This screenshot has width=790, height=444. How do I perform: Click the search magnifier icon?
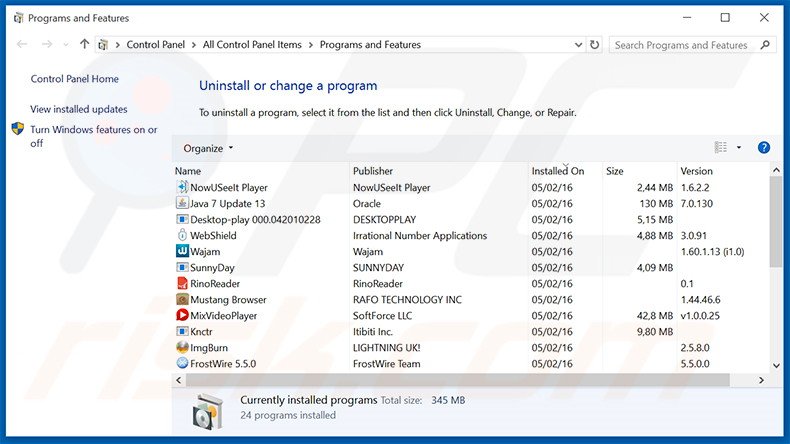(x=765, y=45)
